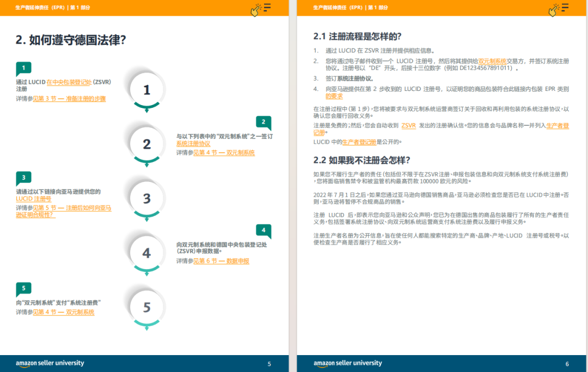The width and height of the screenshot is (588, 372).
Task: Click the page 6 header text 生产者延伸责任 (EPR)
Action: 338,8
